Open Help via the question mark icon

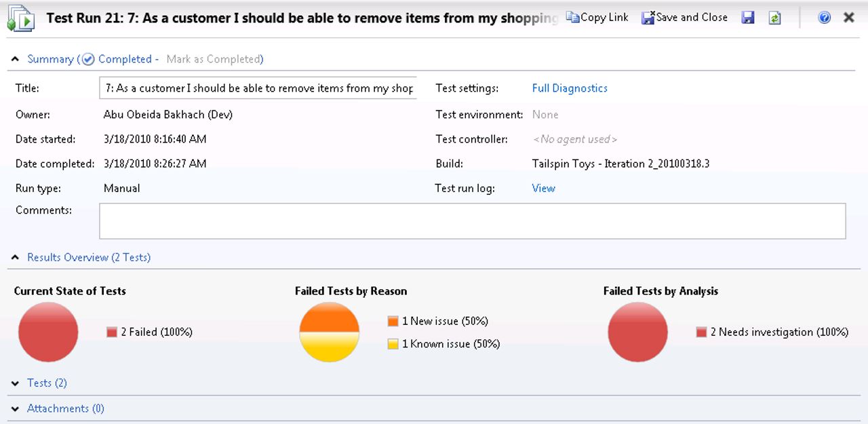[825, 18]
